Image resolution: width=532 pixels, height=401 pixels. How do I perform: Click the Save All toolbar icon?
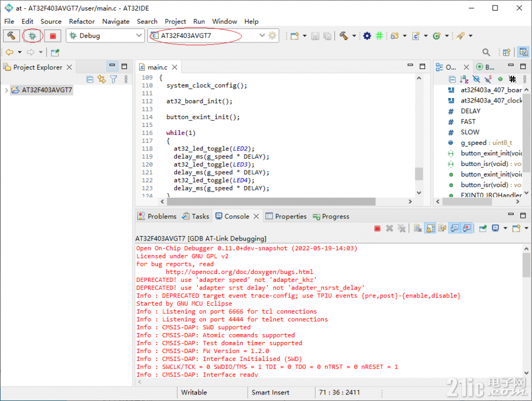click(x=327, y=36)
